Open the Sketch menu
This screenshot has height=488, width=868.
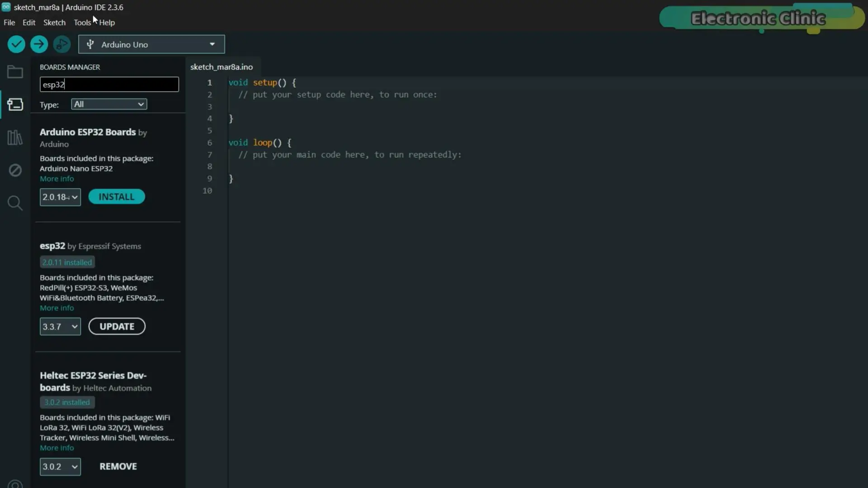54,23
